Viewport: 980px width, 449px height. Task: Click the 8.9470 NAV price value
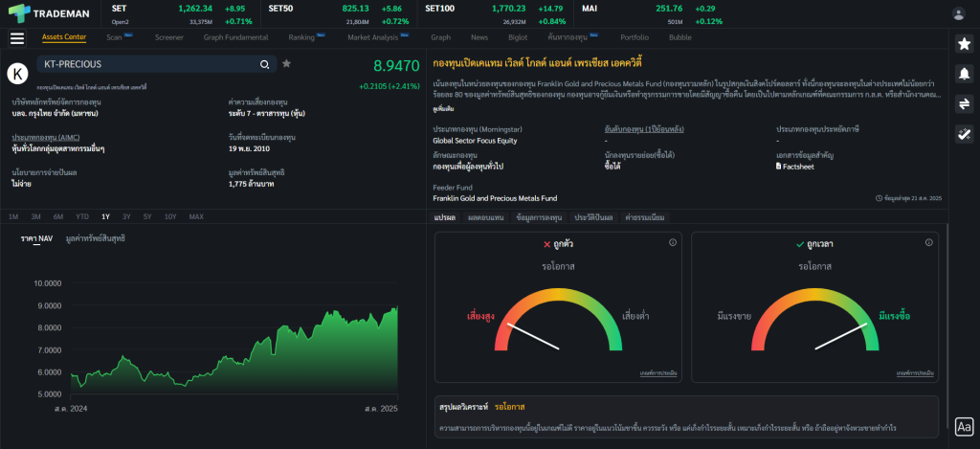tap(396, 66)
